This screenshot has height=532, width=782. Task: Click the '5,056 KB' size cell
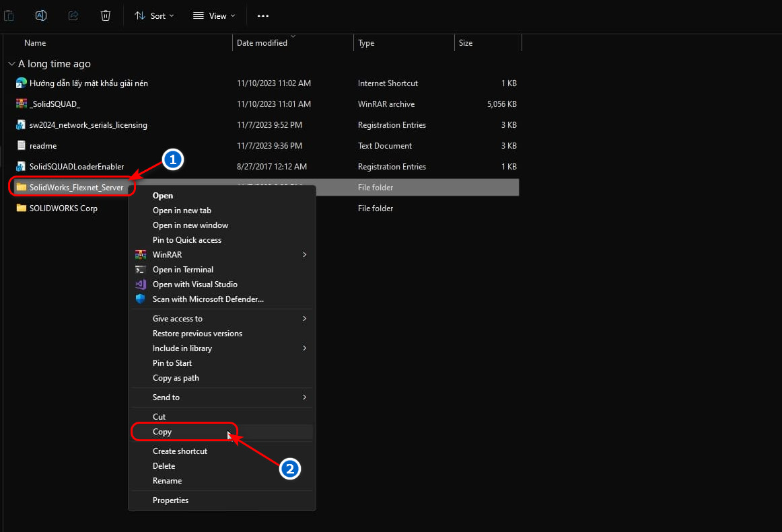502,104
